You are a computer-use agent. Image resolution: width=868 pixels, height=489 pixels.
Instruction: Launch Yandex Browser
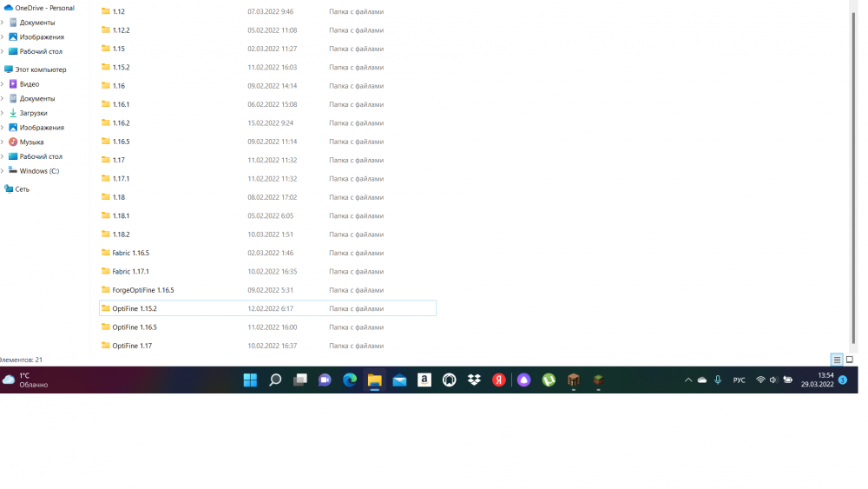499,380
